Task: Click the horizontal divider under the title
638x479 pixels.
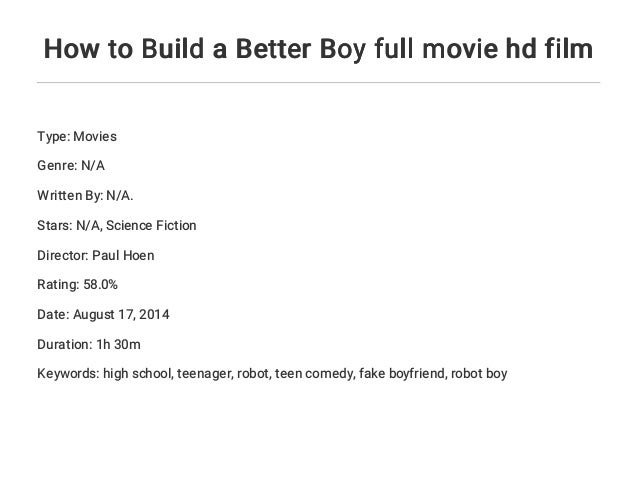Action: (318, 83)
